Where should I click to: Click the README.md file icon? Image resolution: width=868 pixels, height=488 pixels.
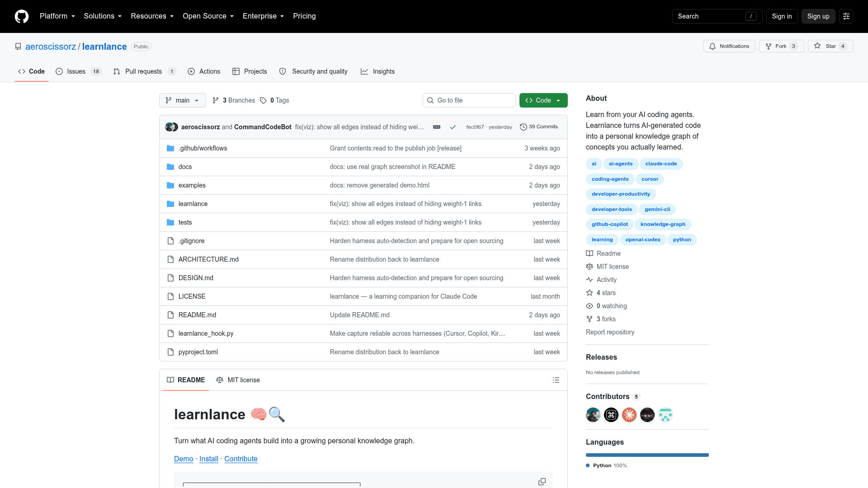(170, 315)
